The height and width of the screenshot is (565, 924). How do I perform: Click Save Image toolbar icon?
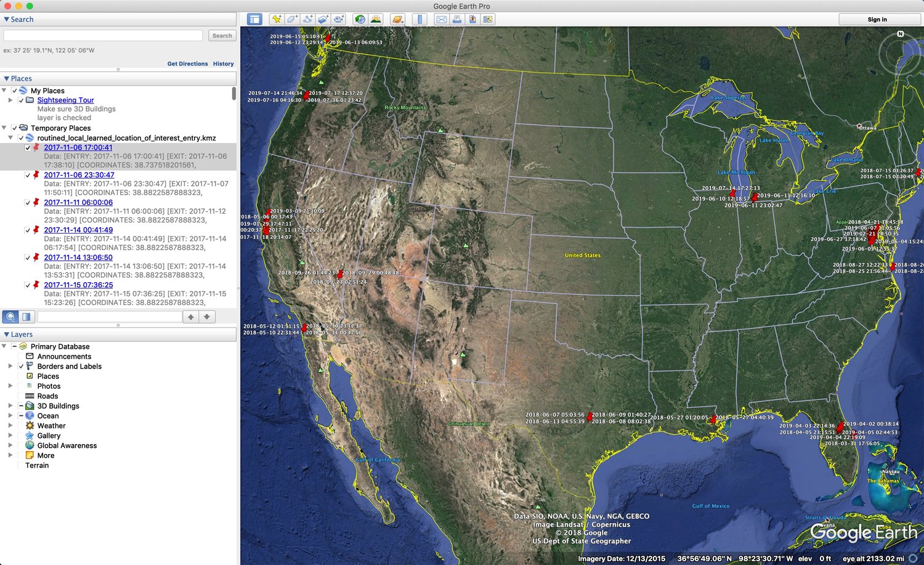click(472, 20)
